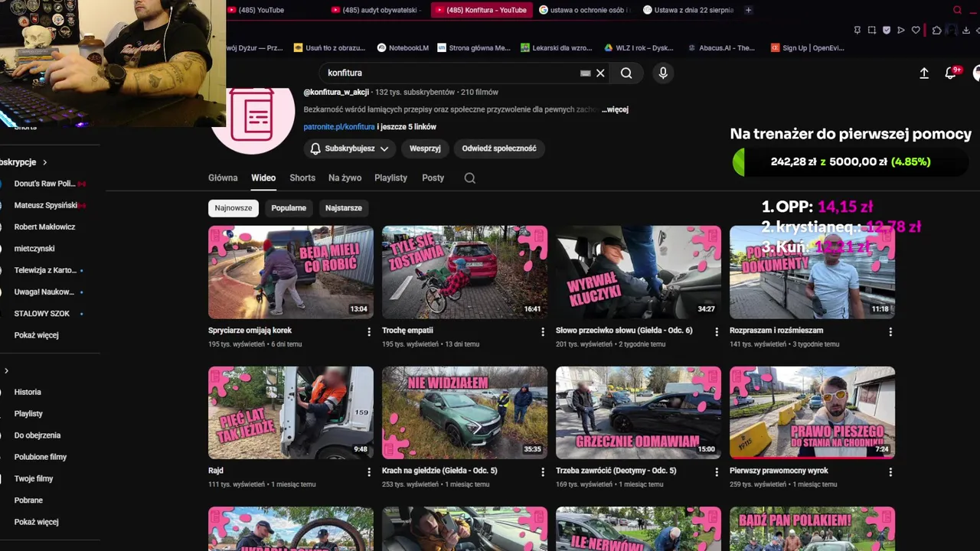Image resolution: width=980 pixels, height=551 pixels.
Task: Switch to ustawa o ochronie osób browser tab
Action: pyautogui.click(x=585, y=10)
